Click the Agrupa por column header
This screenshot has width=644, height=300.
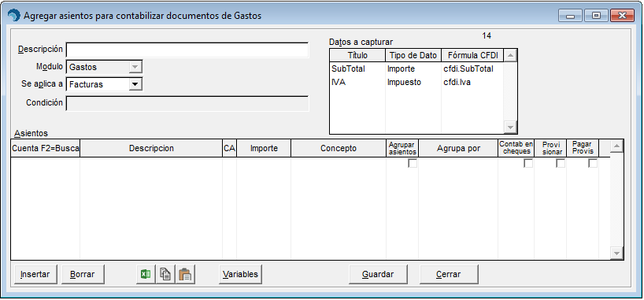(x=458, y=148)
